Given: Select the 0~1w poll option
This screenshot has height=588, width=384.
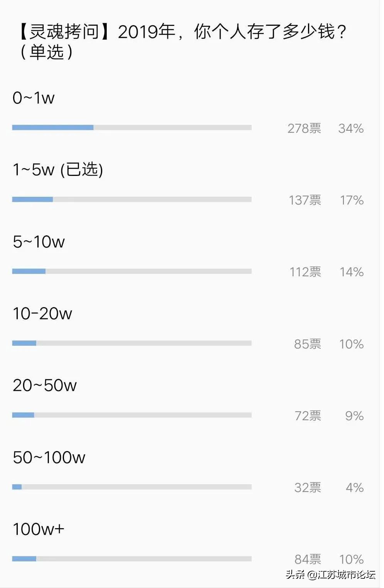Looking at the screenshot, I should (34, 98).
